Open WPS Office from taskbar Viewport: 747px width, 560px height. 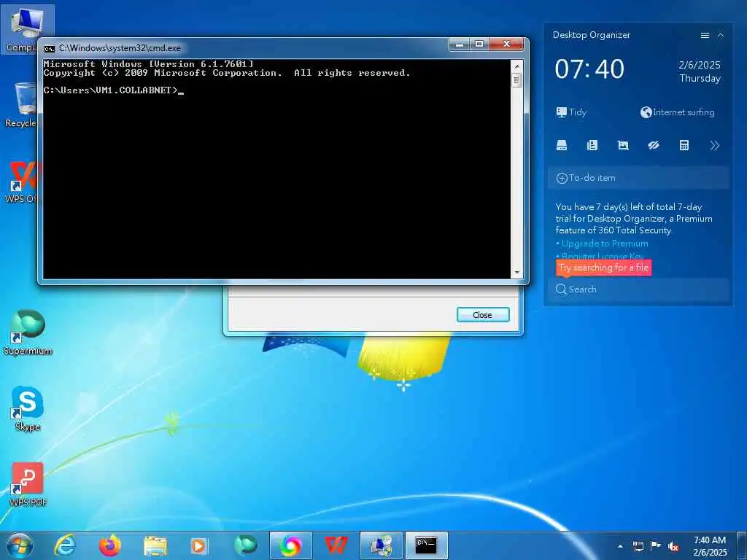pos(336,545)
